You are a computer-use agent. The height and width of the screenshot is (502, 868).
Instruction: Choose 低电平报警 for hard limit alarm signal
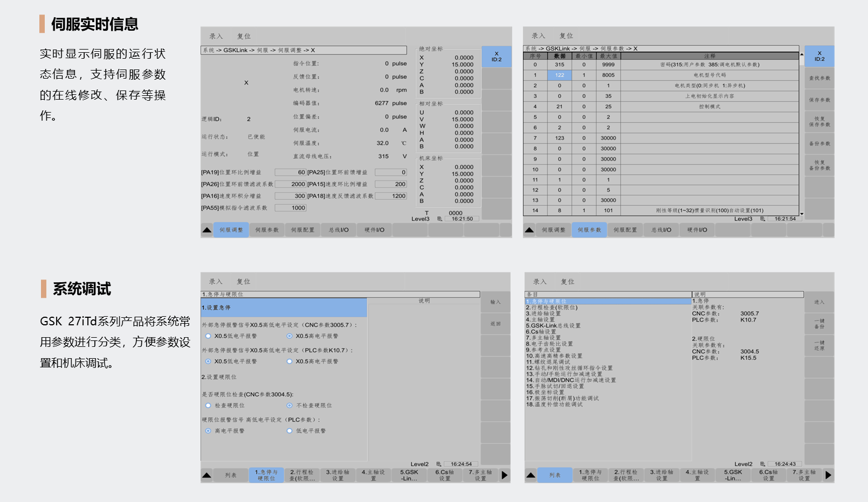[x=290, y=431]
